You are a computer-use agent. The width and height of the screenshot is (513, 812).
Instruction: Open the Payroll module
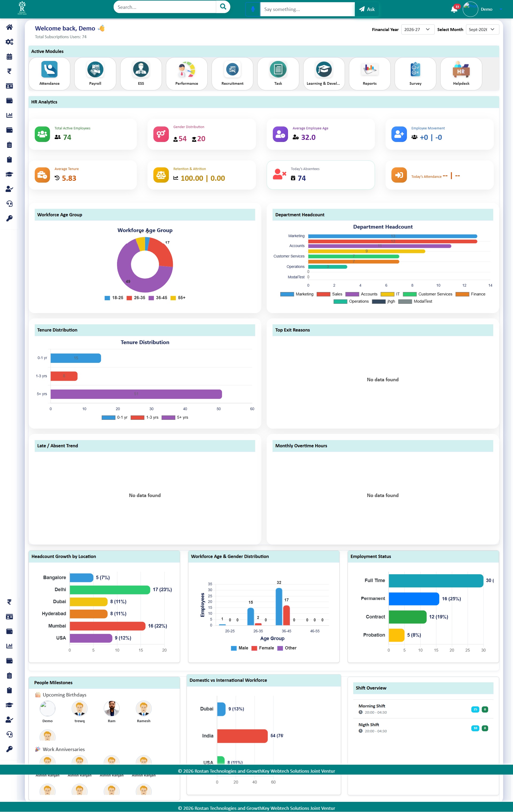95,74
